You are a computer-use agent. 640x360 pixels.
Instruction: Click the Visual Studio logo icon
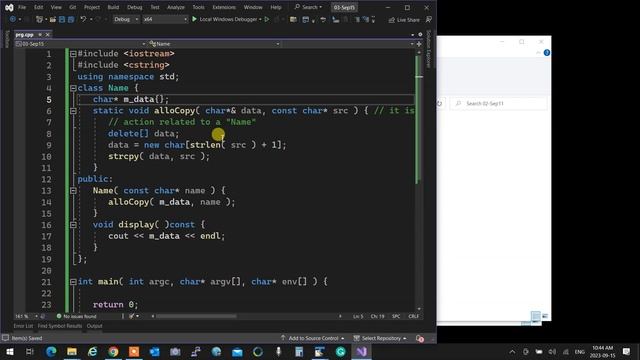coord(9,7)
